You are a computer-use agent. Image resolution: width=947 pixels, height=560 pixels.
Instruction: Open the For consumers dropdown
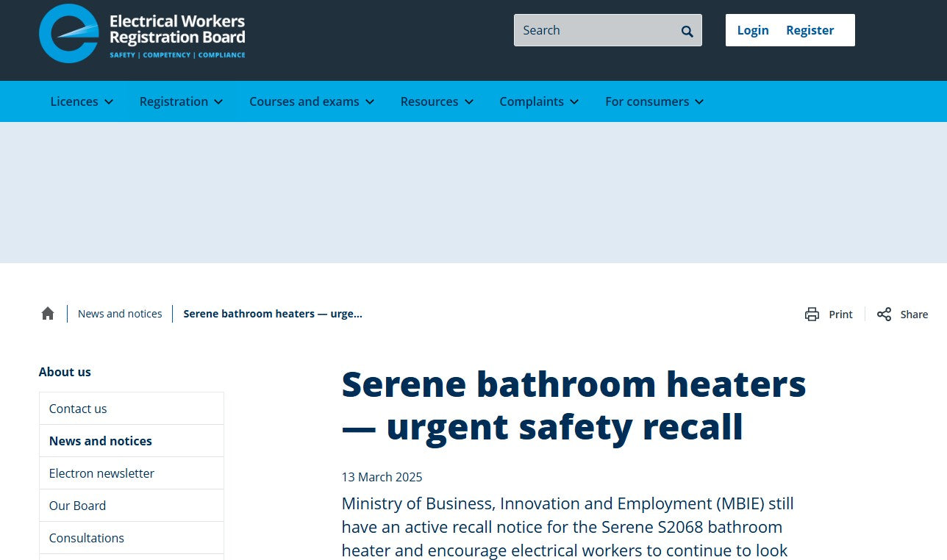pos(654,101)
